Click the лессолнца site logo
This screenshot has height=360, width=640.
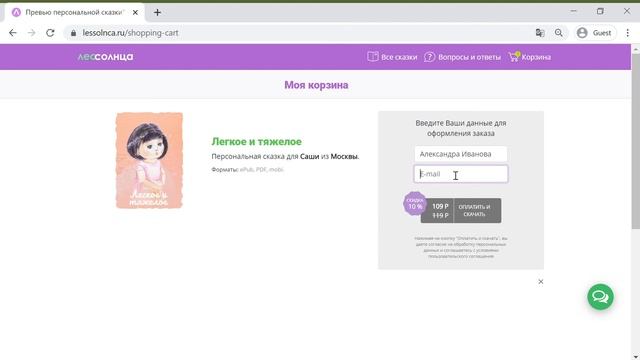tap(105, 57)
